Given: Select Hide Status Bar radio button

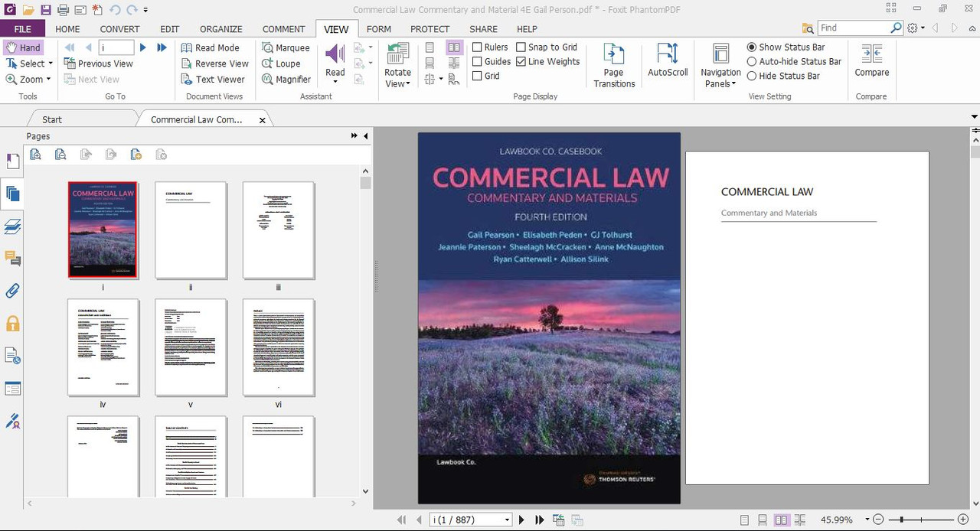Looking at the screenshot, I should (752, 76).
